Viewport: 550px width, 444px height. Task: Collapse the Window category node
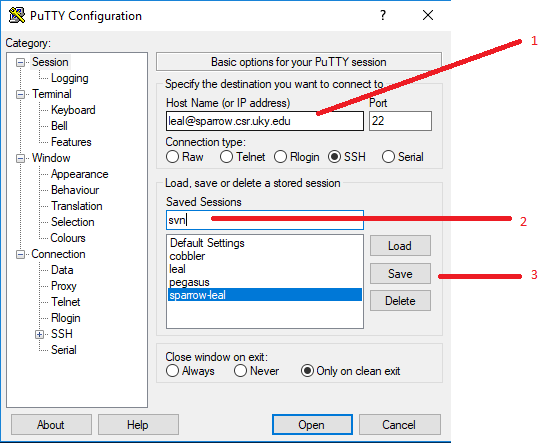pos(20,159)
